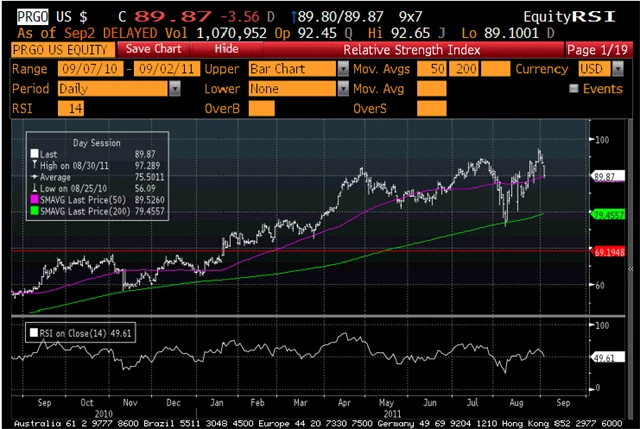This screenshot has height=429, width=640.
Task: Click the OverB input field
Action: point(261,109)
